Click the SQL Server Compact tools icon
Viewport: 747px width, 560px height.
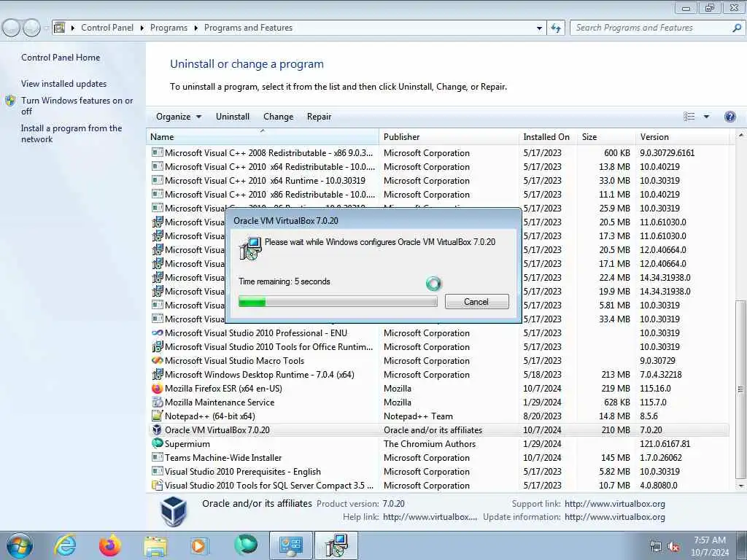[157, 485]
